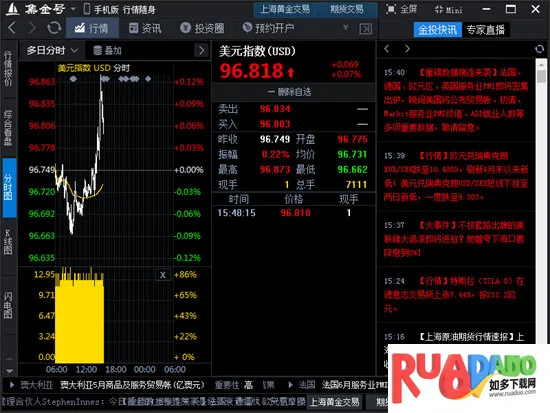Refresh the news feed panel
The width and height of the screenshot is (550, 413).
(539, 49)
